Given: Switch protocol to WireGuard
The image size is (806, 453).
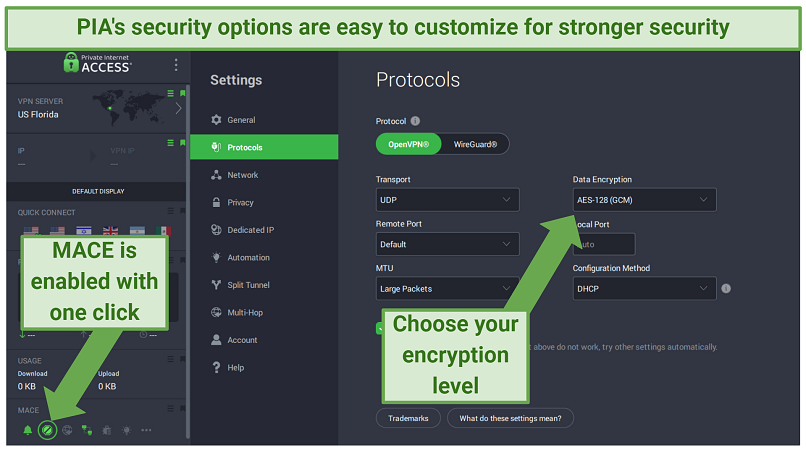Looking at the screenshot, I should pyautogui.click(x=475, y=144).
